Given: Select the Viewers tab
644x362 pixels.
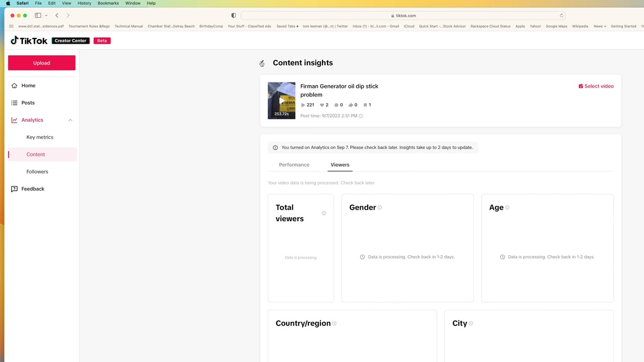Looking at the screenshot, I should 340,165.
